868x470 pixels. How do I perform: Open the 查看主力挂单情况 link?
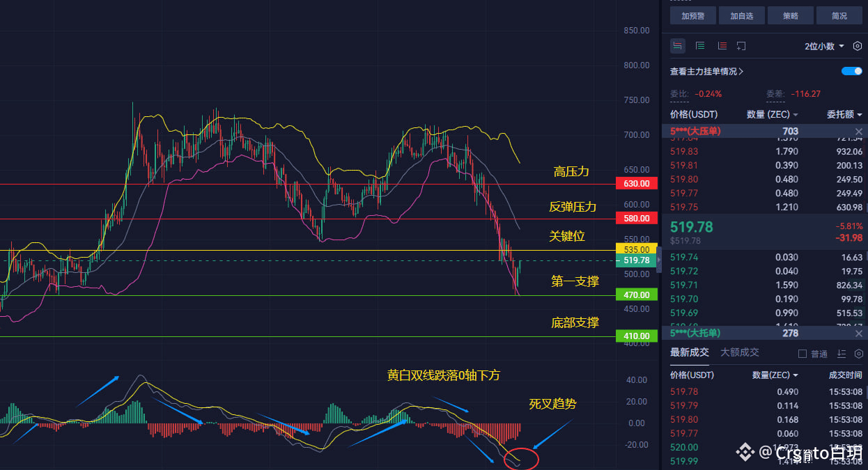point(706,71)
